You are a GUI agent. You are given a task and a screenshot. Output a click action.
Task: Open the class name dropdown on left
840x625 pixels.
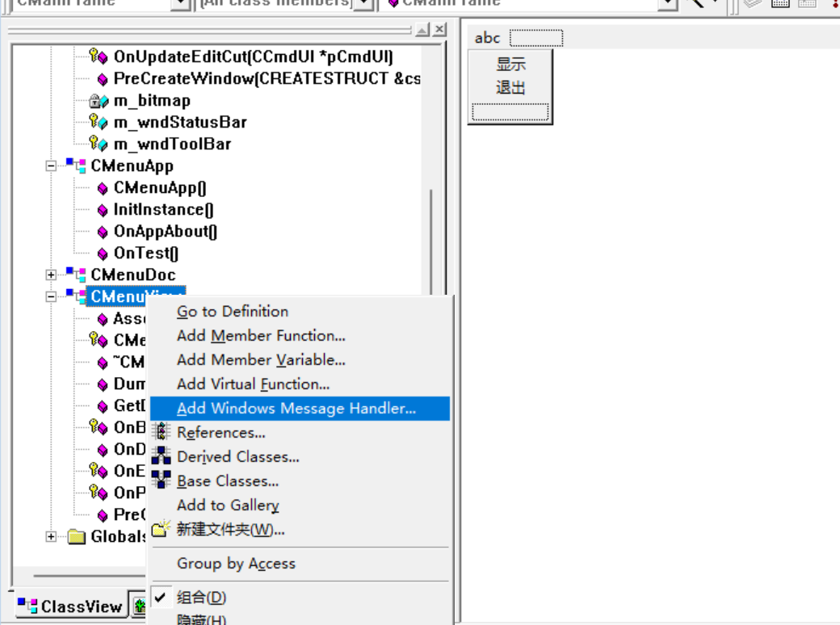click(181, 3)
